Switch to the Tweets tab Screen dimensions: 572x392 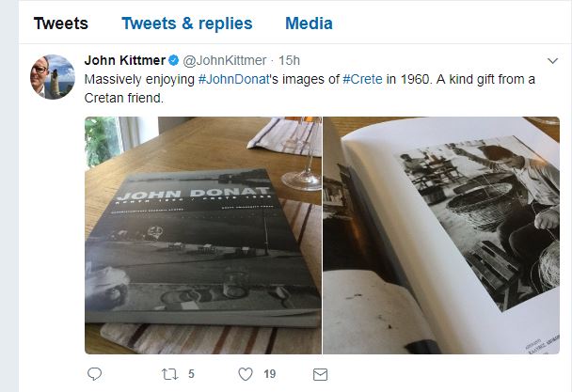61,24
